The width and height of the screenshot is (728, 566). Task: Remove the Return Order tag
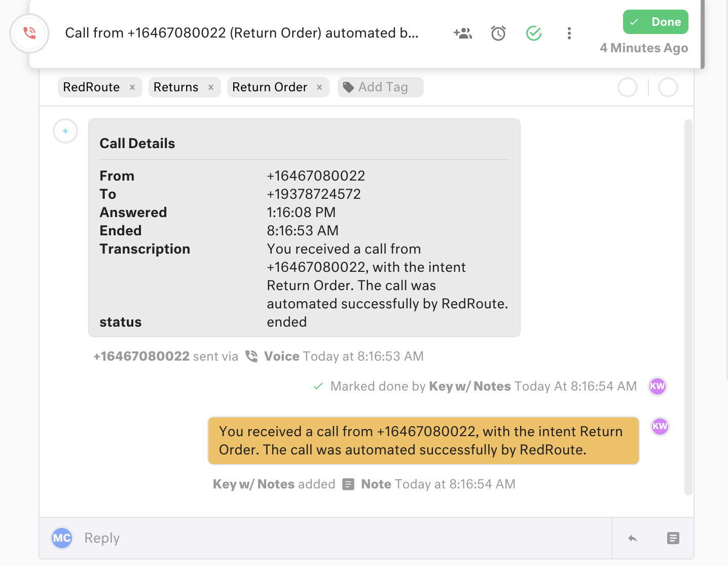(x=319, y=87)
